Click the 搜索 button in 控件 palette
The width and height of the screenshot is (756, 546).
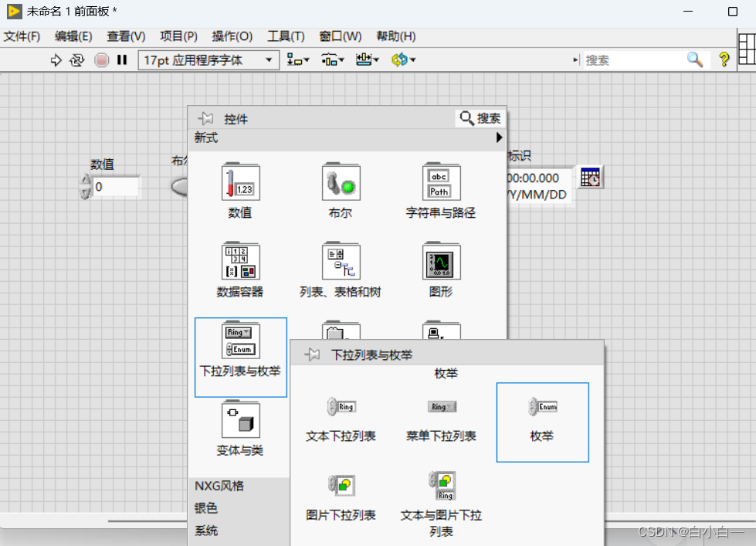[x=480, y=118]
